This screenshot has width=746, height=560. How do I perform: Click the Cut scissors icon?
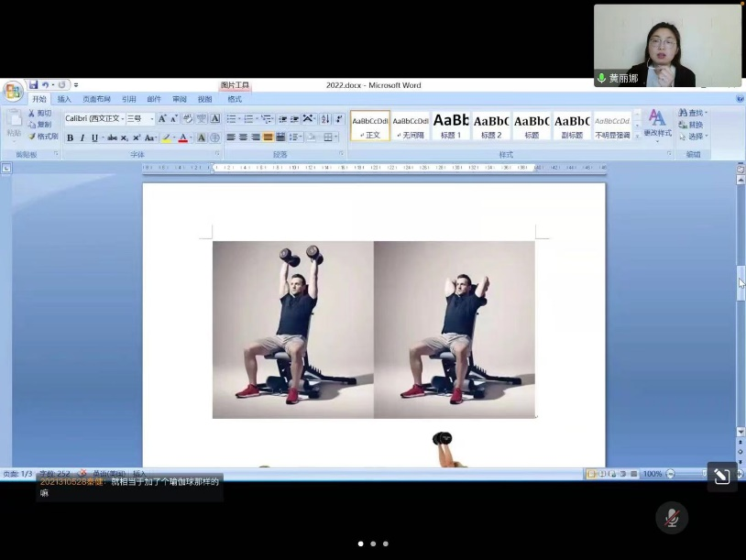click(x=39, y=113)
